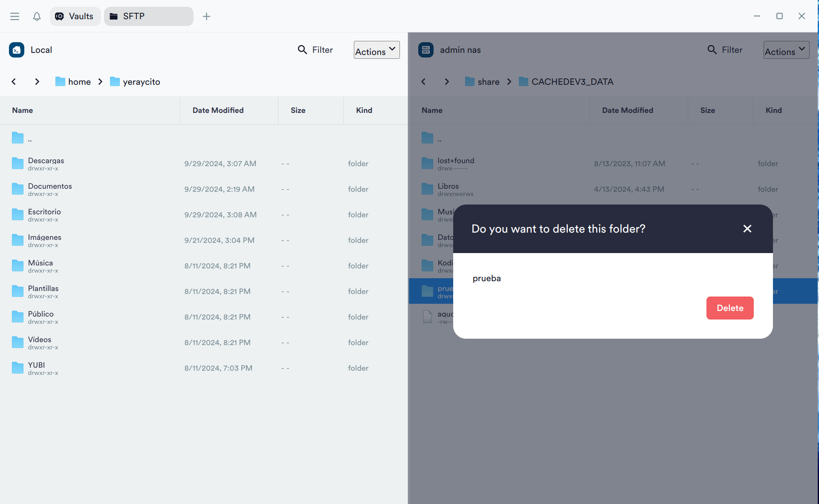
Task: Switch to the SFTP tab
Action: coord(148,16)
